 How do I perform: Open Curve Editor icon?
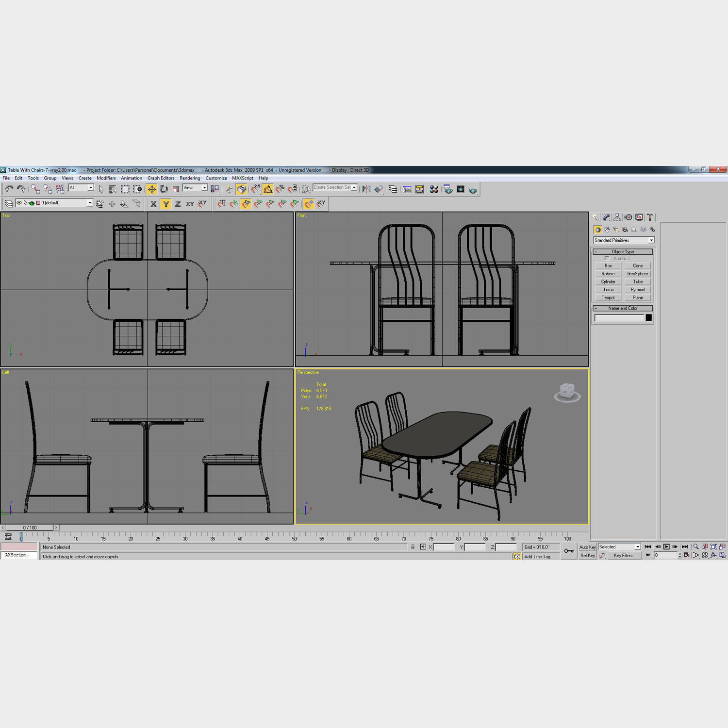(x=407, y=189)
